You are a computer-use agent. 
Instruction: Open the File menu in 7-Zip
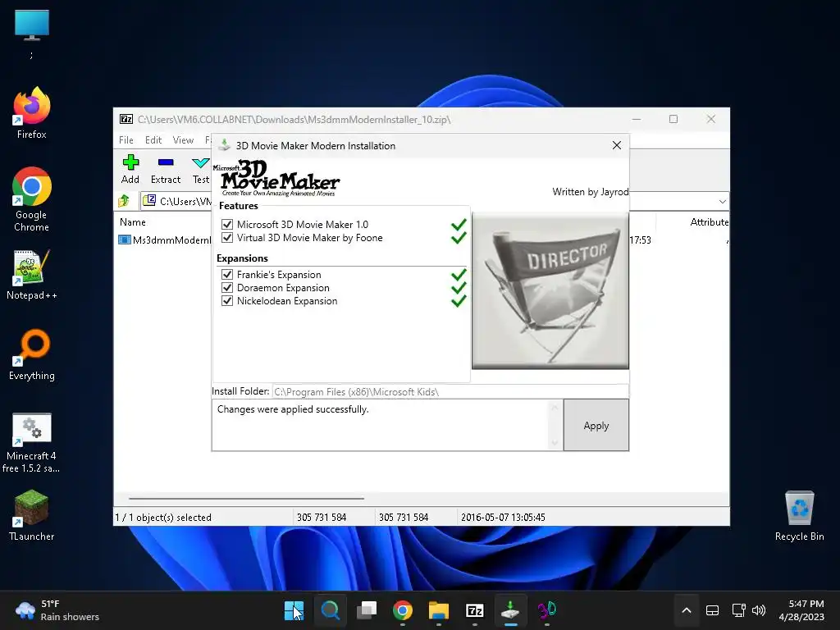(126, 139)
